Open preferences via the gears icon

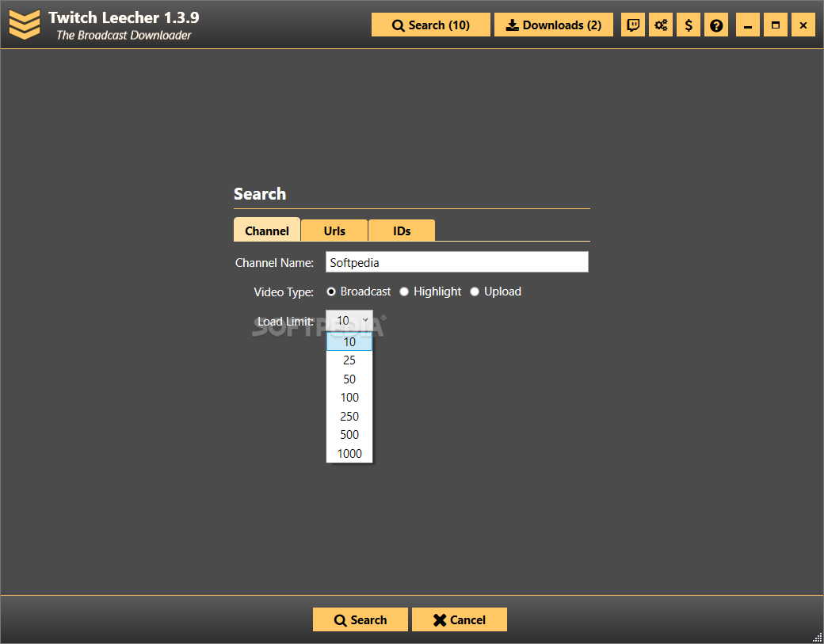(x=661, y=25)
